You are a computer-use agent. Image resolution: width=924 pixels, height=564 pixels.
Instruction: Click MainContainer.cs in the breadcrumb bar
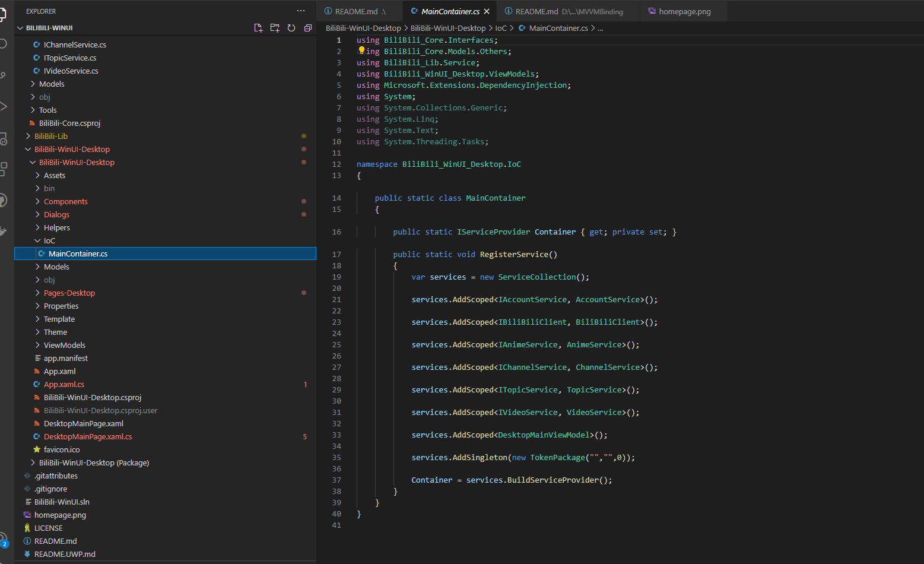coord(558,28)
